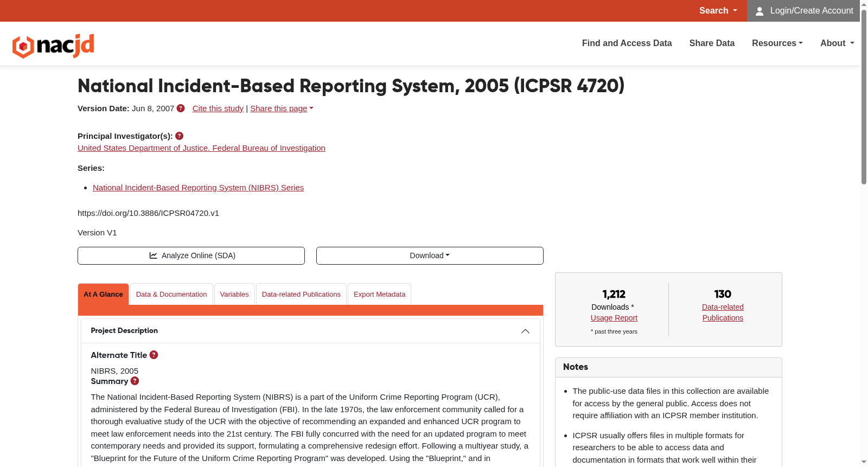Click help icon next to Version Date
The width and height of the screenshot is (868, 467).
click(181, 108)
